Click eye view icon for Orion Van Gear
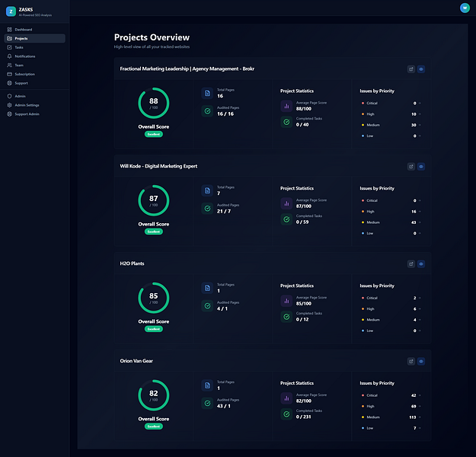Viewport: 476px width, 457px height. pos(421,361)
